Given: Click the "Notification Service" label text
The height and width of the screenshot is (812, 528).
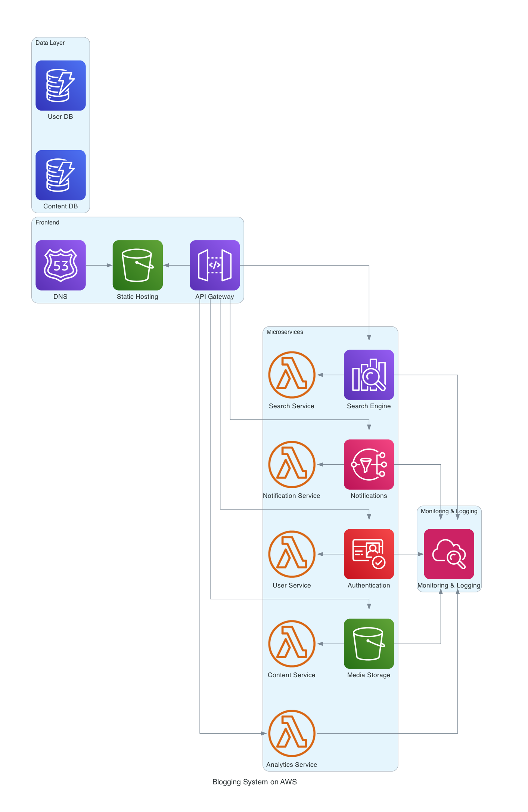Looking at the screenshot, I should (x=292, y=496).
